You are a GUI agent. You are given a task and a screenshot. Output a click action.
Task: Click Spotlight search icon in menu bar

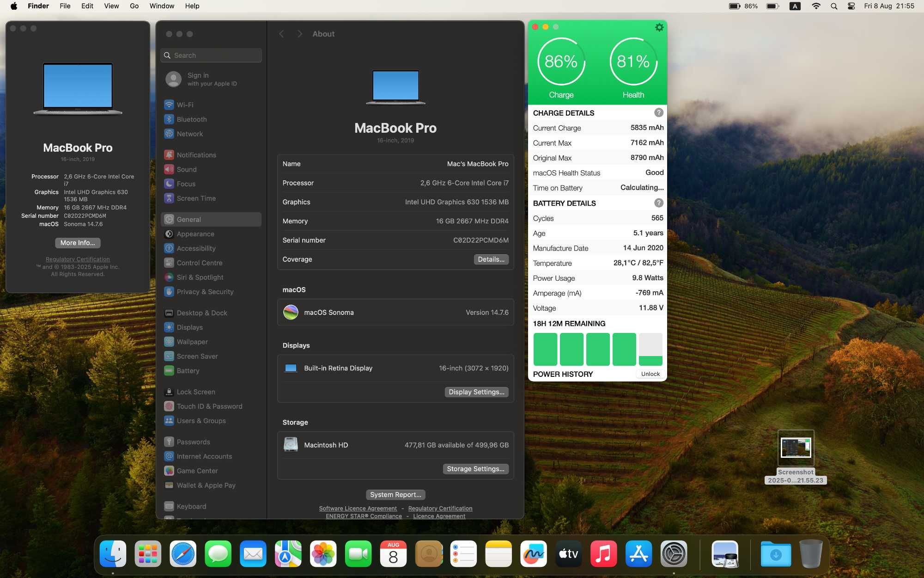[834, 6]
